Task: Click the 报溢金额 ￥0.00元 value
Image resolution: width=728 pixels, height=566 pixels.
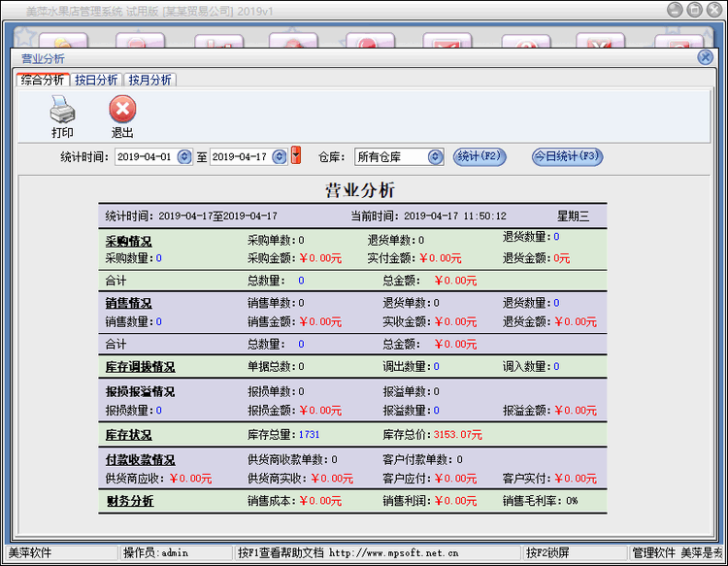Action: (576, 411)
